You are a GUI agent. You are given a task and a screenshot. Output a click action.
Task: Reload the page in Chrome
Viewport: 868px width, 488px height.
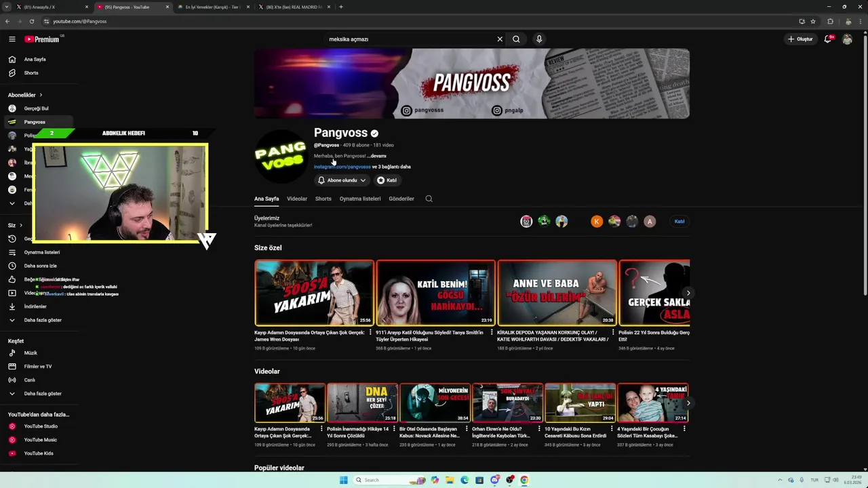click(x=31, y=21)
